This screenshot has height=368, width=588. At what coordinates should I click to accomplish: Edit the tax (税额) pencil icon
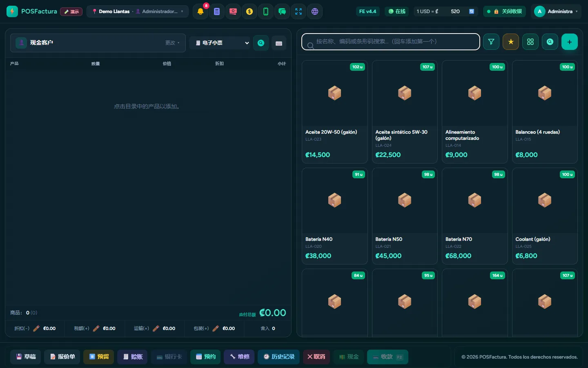(x=96, y=328)
